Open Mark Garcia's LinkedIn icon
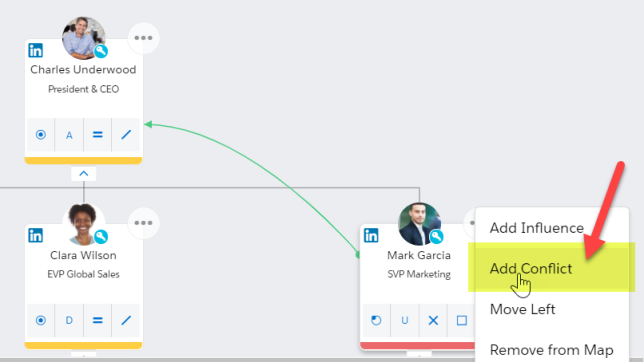 pyautogui.click(x=371, y=235)
